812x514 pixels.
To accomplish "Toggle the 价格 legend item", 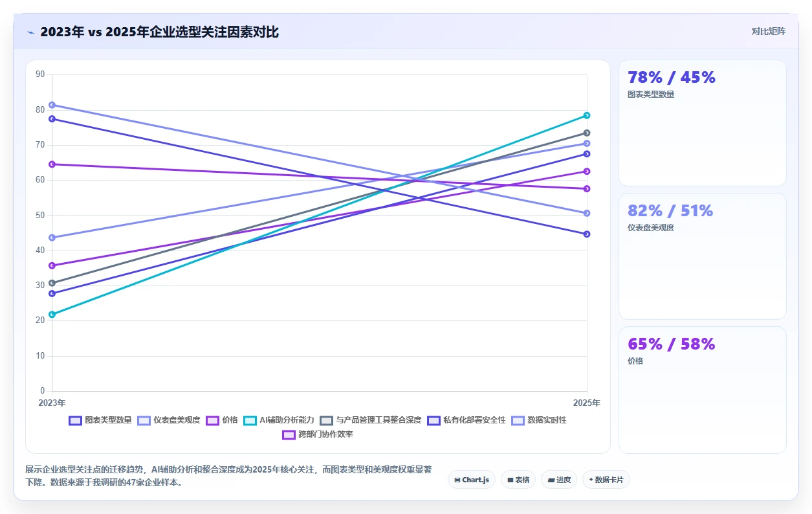I will pos(222,420).
